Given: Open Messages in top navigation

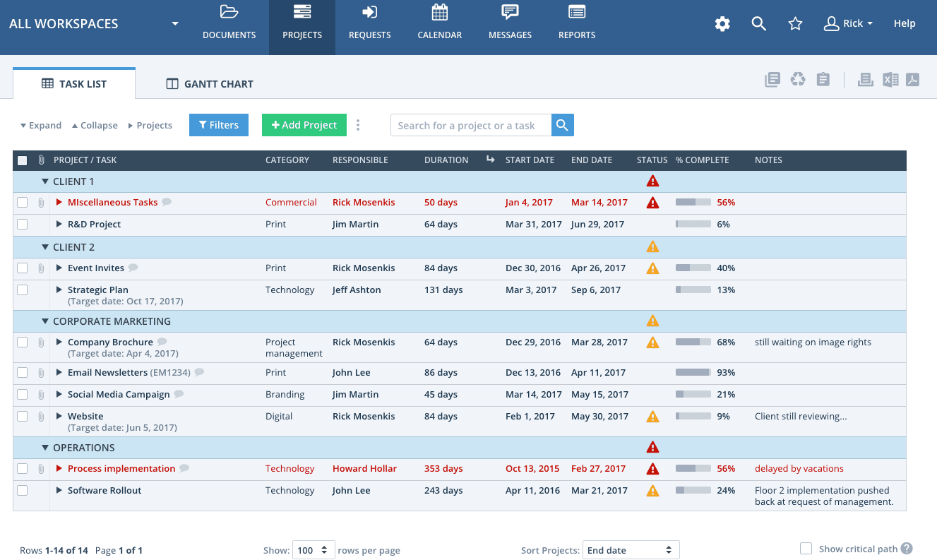Looking at the screenshot, I should [x=510, y=24].
